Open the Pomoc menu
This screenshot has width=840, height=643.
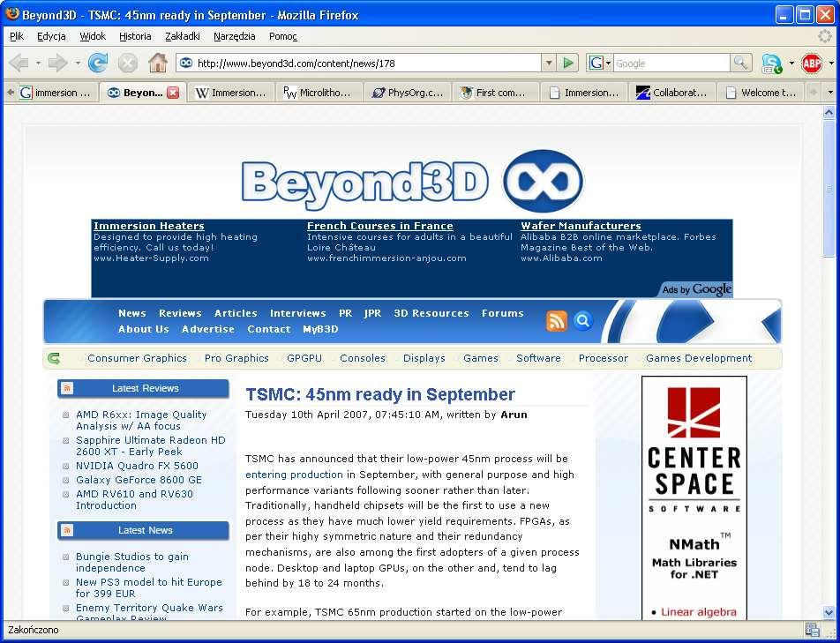[x=283, y=36]
